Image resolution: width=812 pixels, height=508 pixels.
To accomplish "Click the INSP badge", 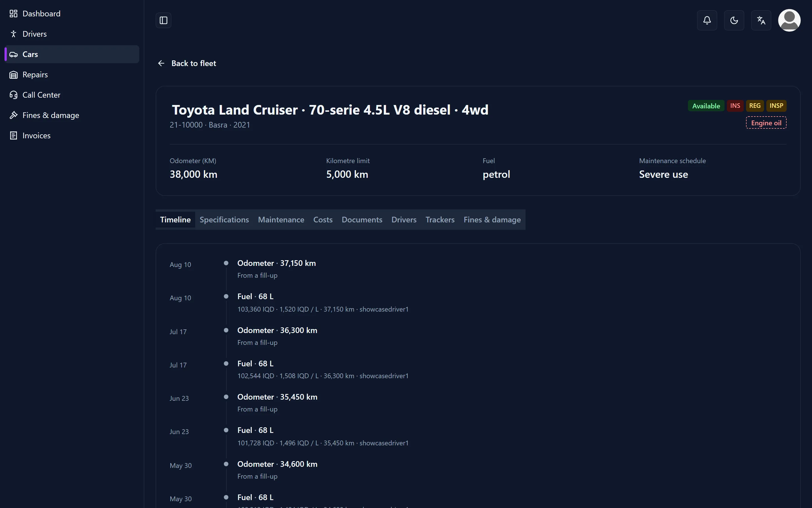I will pyautogui.click(x=776, y=106).
